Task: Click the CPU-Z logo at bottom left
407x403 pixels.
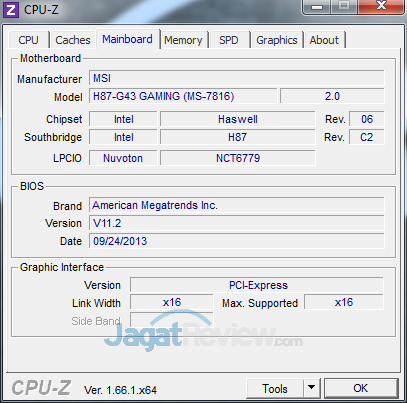Action: coord(41,388)
